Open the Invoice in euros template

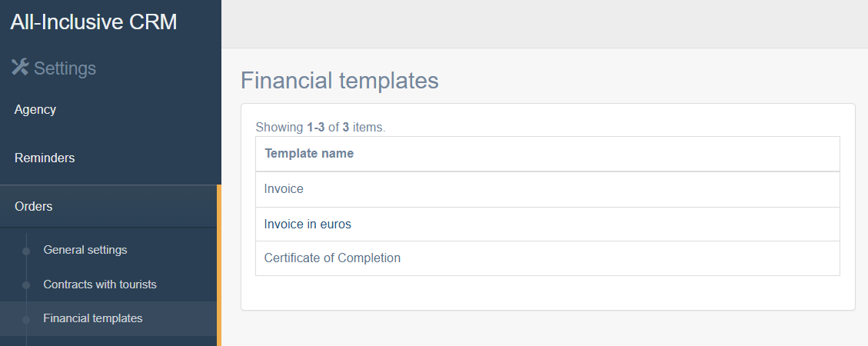[308, 225]
